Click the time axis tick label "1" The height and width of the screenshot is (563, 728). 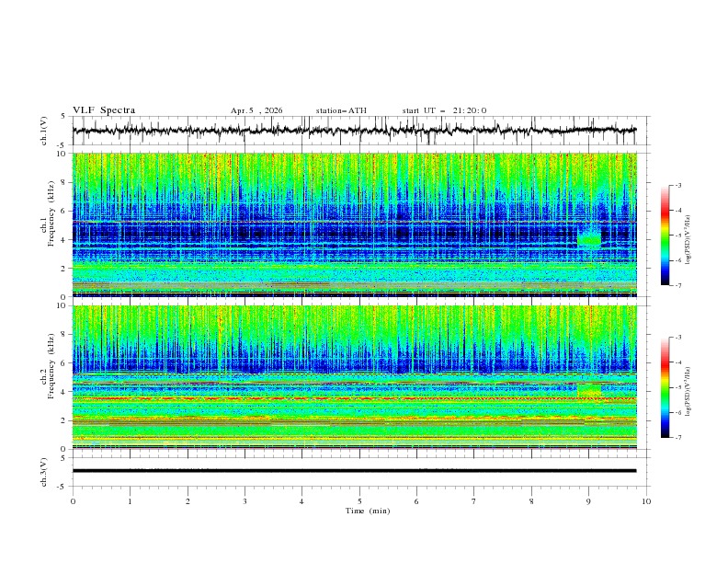pos(130,501)
